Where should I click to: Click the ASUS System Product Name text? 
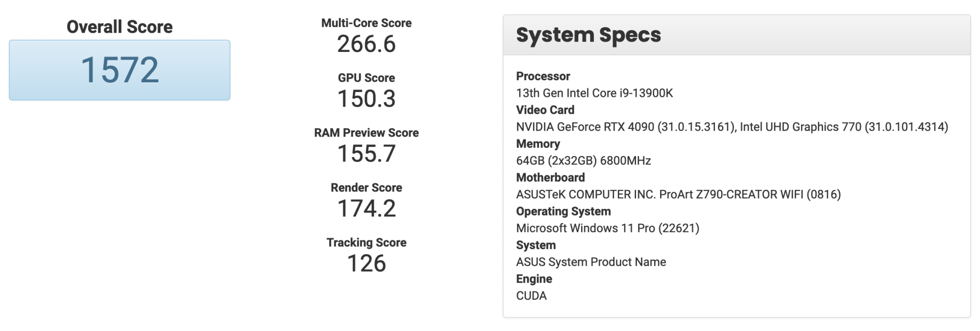[590, 262]
